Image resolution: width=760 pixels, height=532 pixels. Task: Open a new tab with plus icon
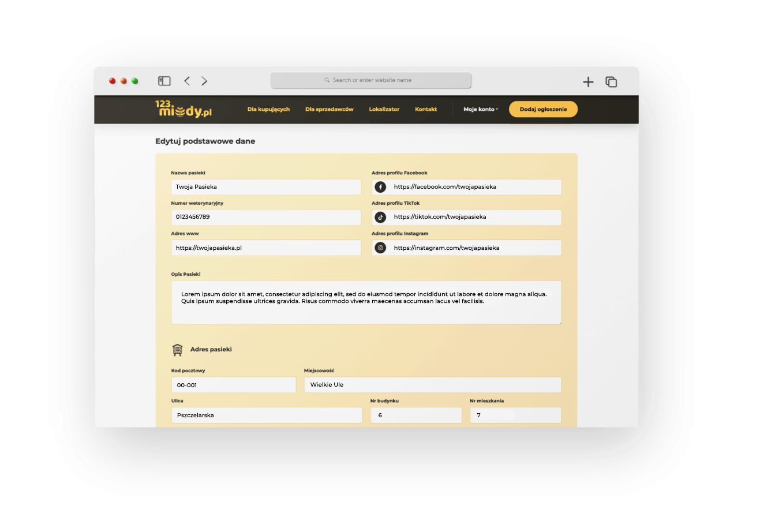[588, 82]
